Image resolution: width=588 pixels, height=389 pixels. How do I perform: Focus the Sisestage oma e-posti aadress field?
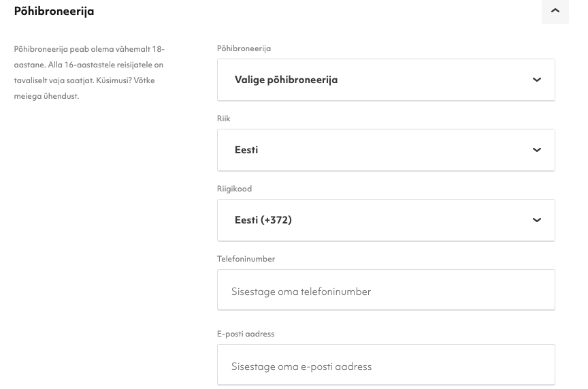click(386, 364)
